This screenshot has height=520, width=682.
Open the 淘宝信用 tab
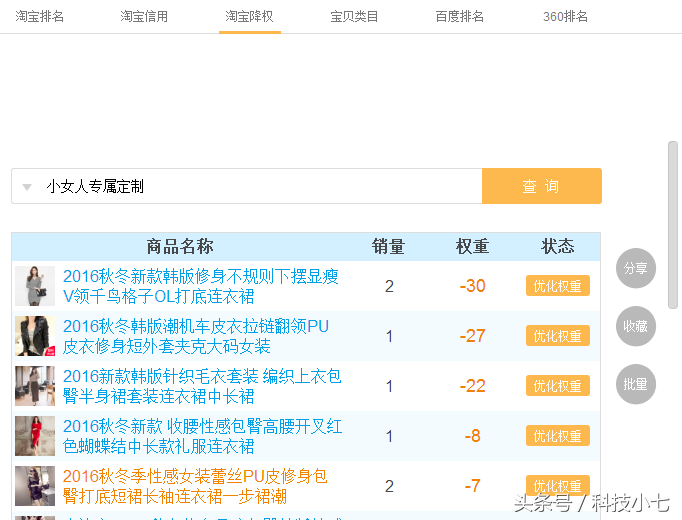144,17
